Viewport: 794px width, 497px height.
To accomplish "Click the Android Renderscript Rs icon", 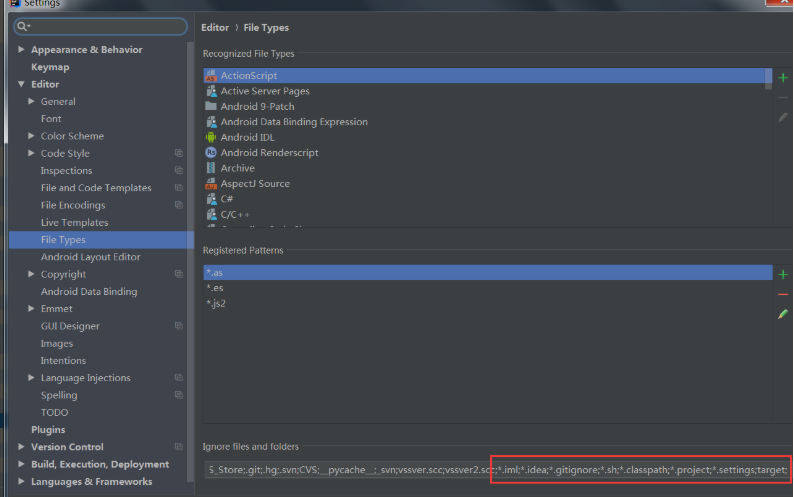I will click(211, 152).
